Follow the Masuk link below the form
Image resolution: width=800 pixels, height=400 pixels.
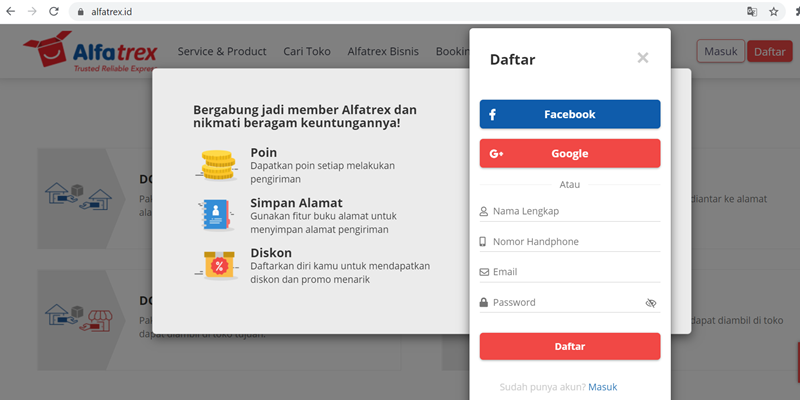click(603, 387)
